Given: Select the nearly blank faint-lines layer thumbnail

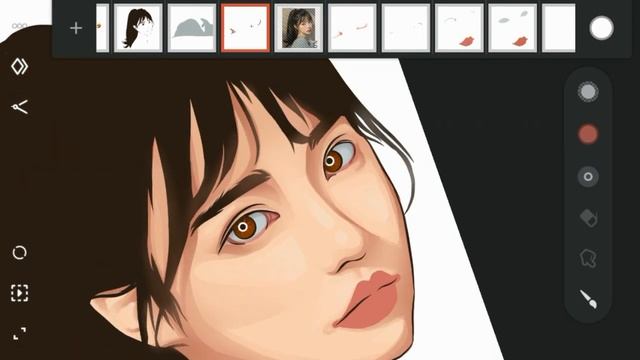Looking at the screenshot, I should point(406,28).
